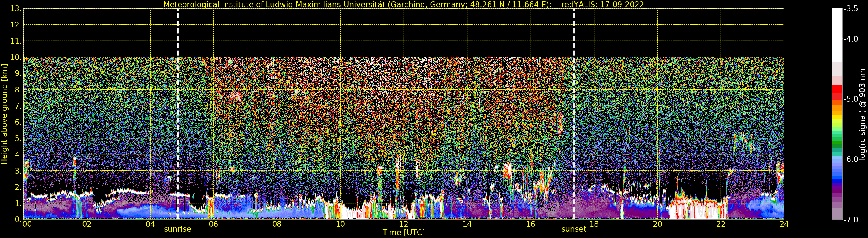Click the '-7.0' colorbar tick value
868x238 pixels.
coord(851,220)
